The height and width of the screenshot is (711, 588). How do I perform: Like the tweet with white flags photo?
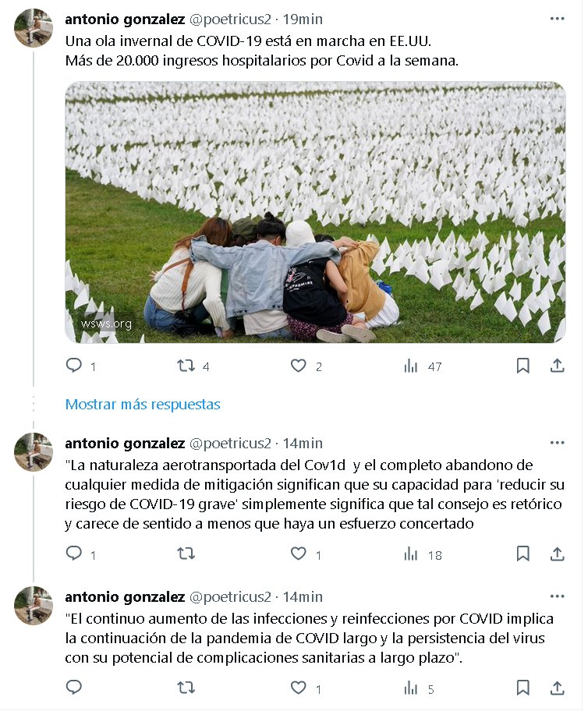pyautogui.click(x=299, y=366)
